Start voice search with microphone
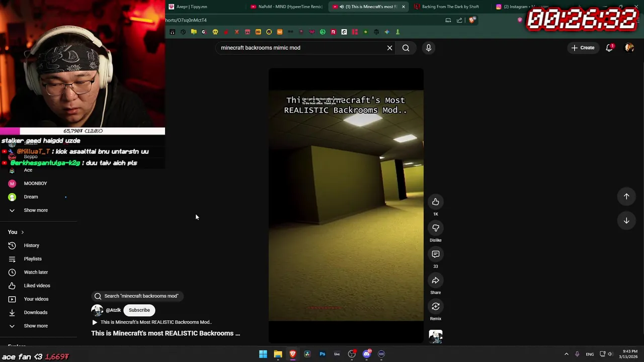Screen dimensions: 644x362 [429, 48]
